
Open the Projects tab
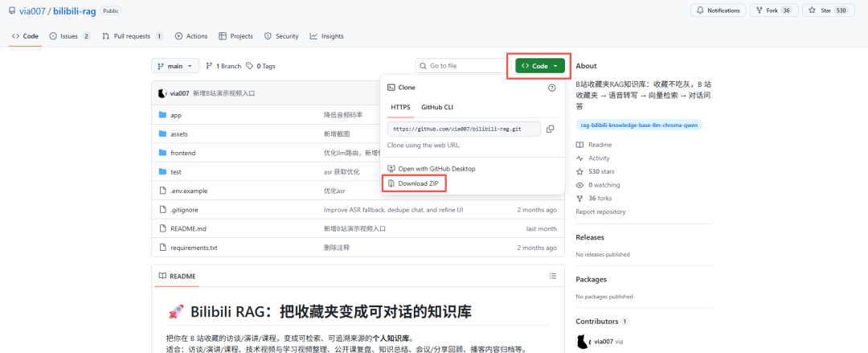[235, 36]
